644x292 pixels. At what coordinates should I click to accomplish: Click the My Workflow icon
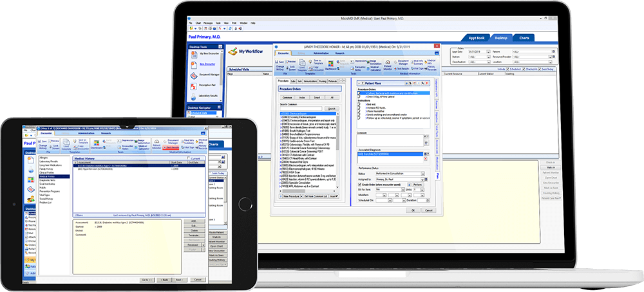click(x=233, y=51)
